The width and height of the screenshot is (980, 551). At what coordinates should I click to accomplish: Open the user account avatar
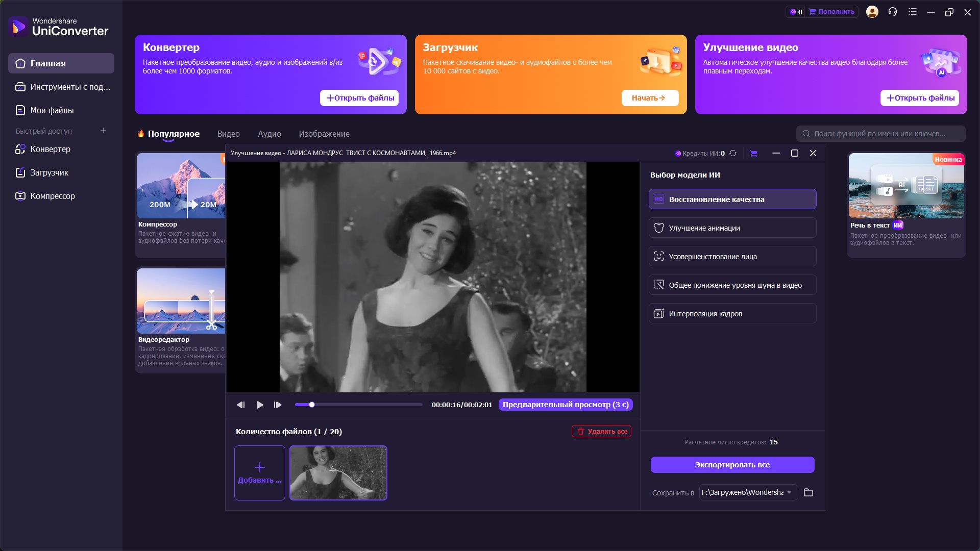tap(872, 12)
